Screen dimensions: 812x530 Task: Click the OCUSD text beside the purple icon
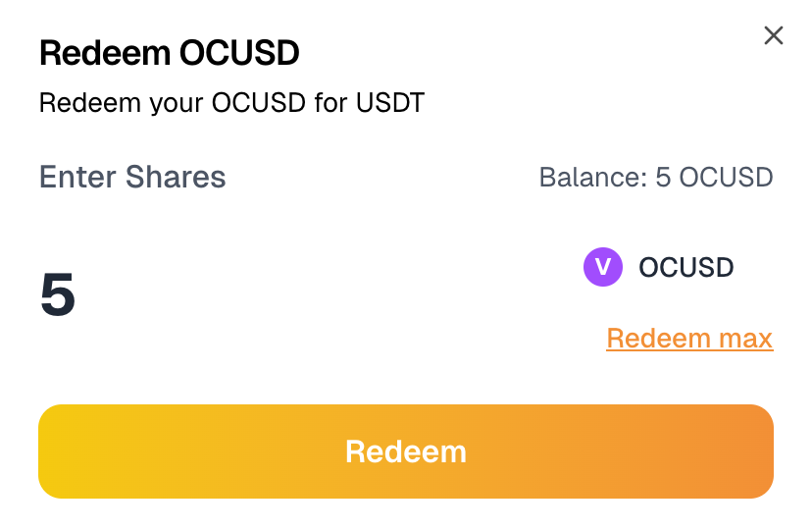pos(685,267)
